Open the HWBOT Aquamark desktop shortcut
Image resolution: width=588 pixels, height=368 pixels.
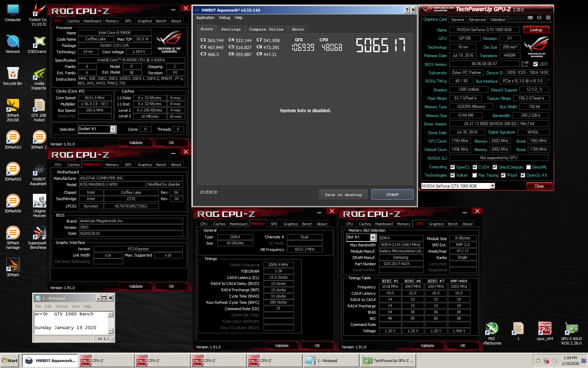point(38,174)
